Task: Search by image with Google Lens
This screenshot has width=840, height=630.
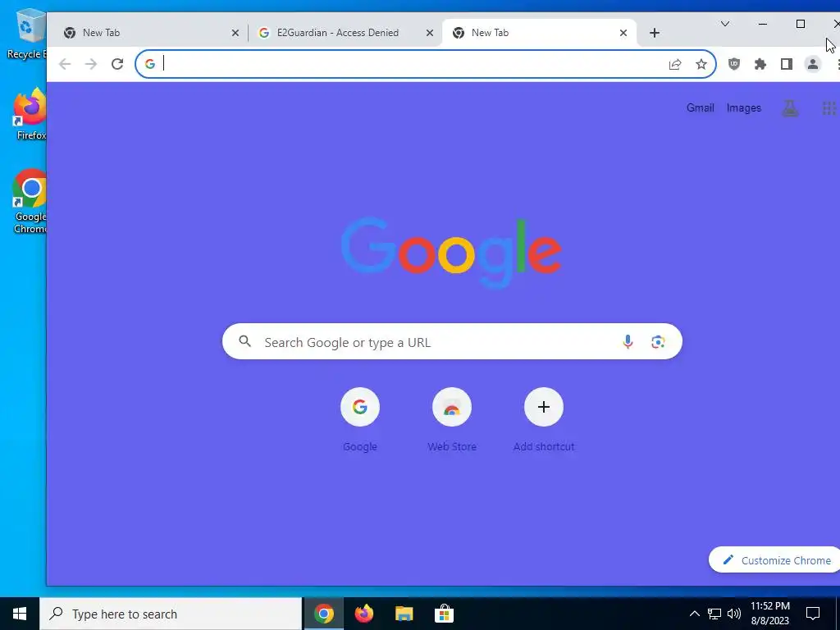Action: [658, 342]
